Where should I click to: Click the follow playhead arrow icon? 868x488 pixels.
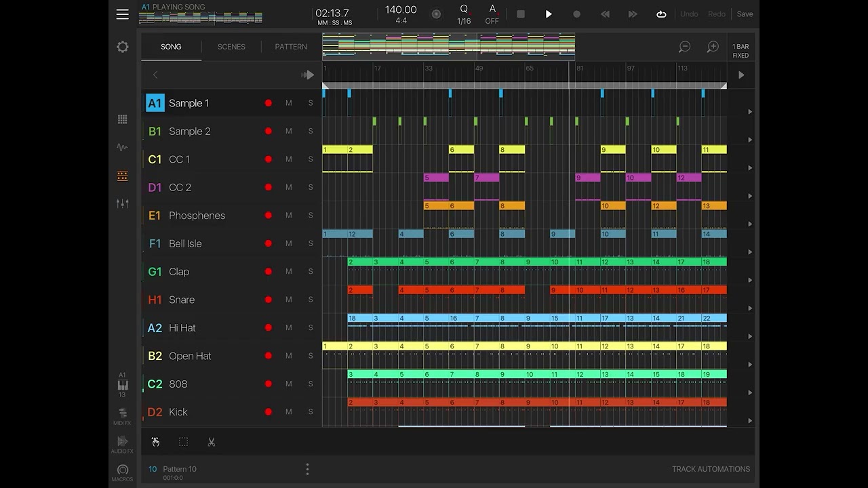click(x=308, y=75)
